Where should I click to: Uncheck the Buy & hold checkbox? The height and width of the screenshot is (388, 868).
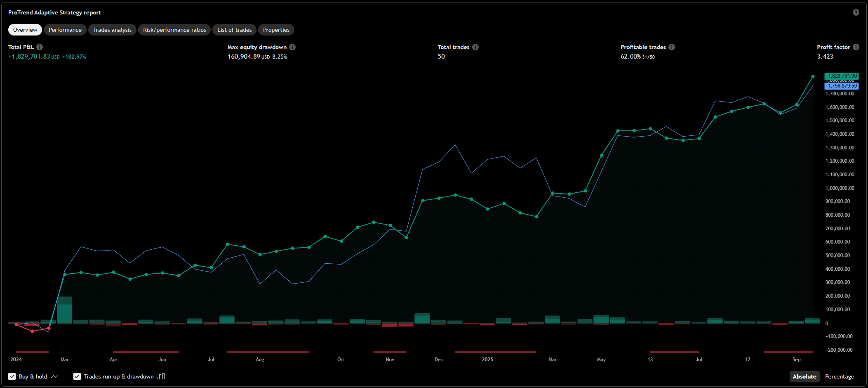pyautogui.click(x=12, y=376)
